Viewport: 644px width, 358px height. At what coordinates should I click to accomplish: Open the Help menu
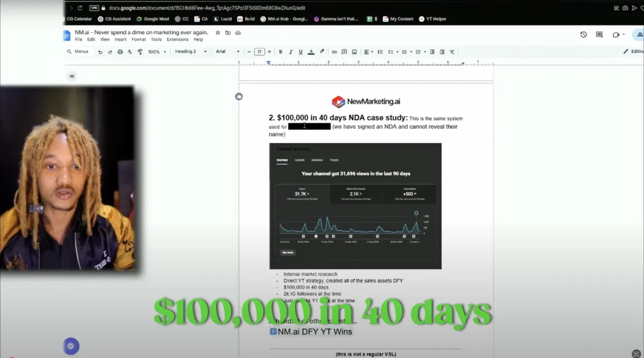pos(199,40)
